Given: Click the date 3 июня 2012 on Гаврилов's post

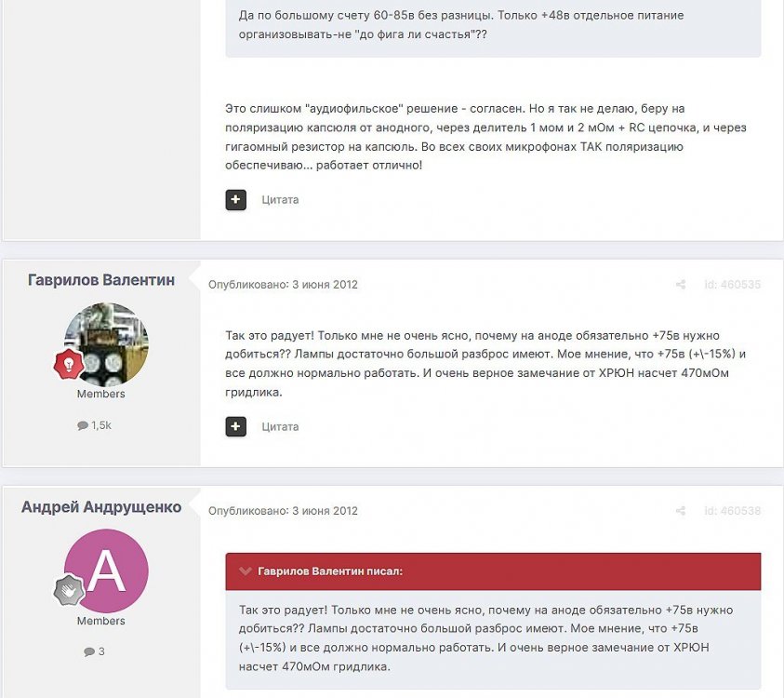Looking at the screenshot, I should coord(325,285).
